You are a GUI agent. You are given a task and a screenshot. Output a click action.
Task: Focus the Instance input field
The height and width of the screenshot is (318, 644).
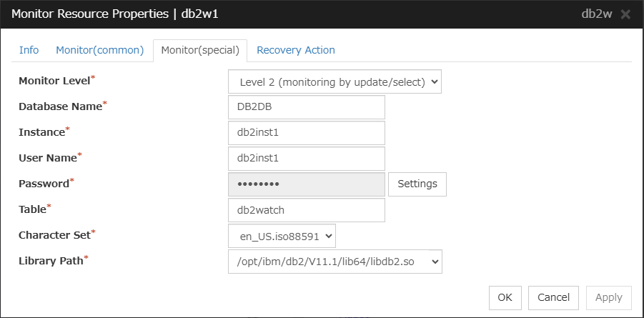(x=306, y=133)
